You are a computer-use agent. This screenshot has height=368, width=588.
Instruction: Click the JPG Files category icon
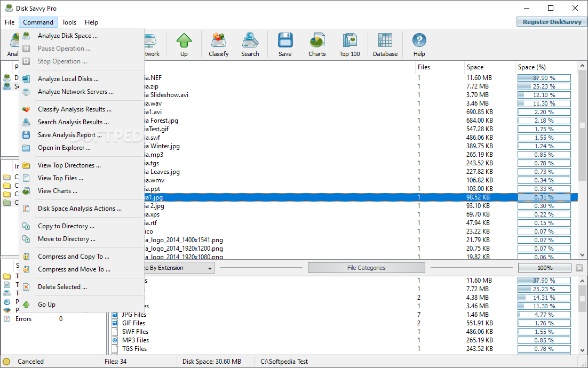click(115, 315)
